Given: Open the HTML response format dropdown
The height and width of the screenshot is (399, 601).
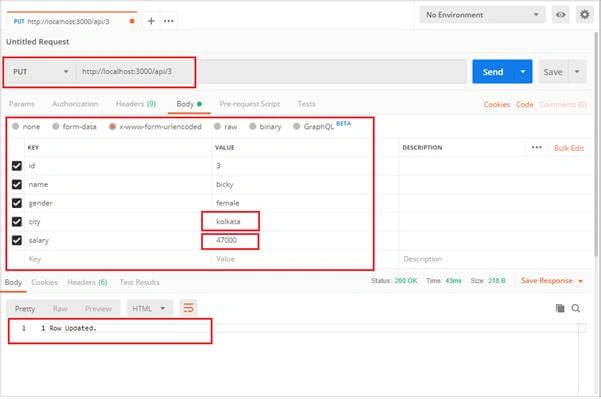Looking at the screenshot, I should pyautogui.click(x=149, y=309).
